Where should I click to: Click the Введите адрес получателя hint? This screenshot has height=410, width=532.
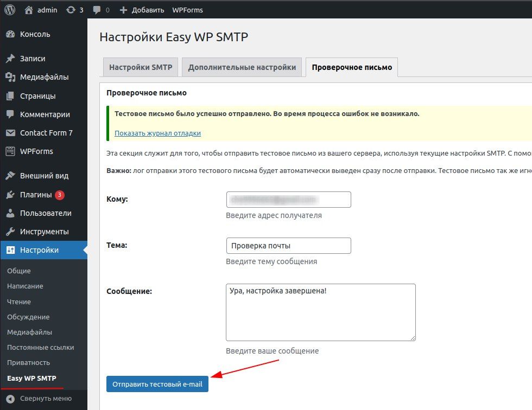point(274,215)
